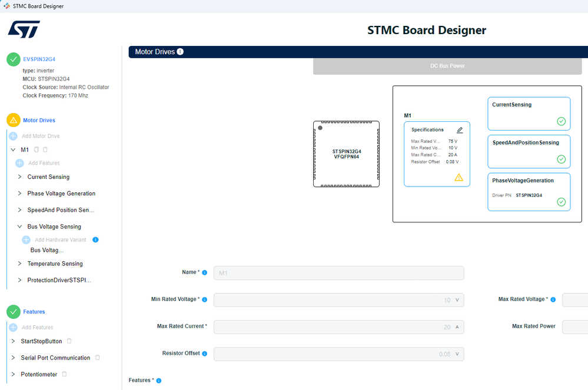Screen dimensions: 588x390
Task: Click the STSPIN32G4 VFQFPN64 chip graphic
Action: click(346, 154)
